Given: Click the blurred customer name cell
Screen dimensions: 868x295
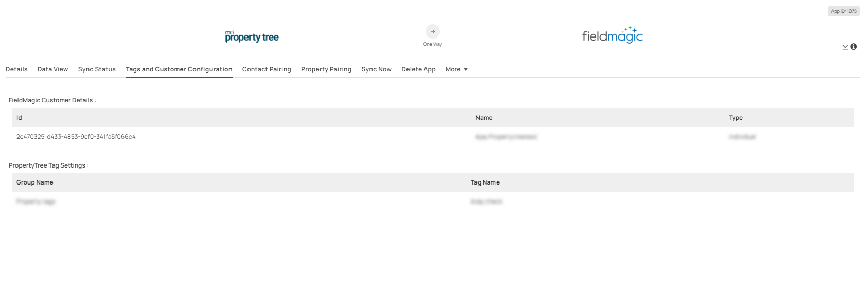Looking at the screenshot, I should click(506, 137).
